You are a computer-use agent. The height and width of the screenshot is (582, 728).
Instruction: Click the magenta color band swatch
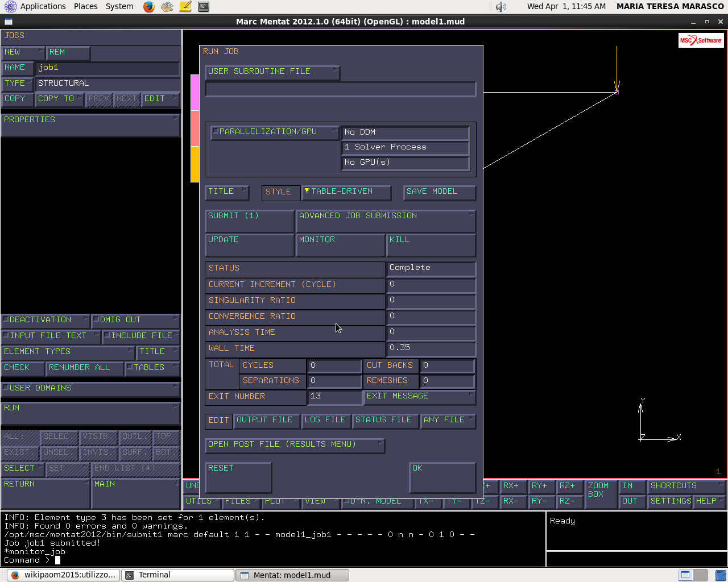pyautogui.click(x=195, y=93)
